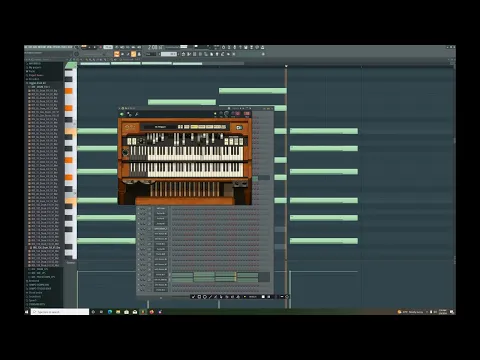Screen dimensions: 480x360
Task: Open File Explorer from the taskbar
Action: tap(118, 312)
